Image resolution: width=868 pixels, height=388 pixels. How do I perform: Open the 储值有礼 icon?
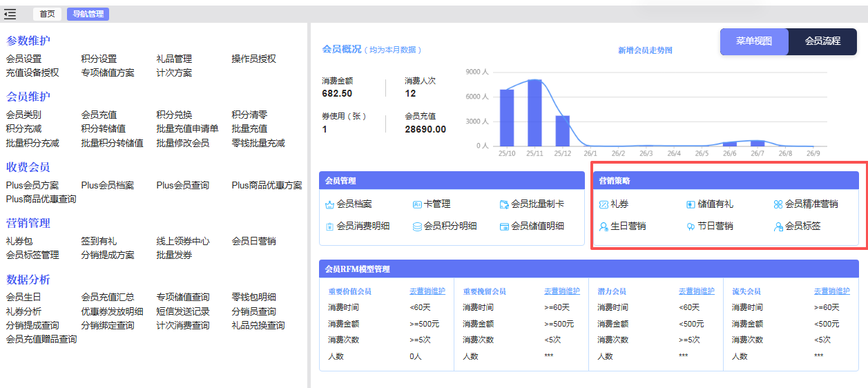click(691, 204)
